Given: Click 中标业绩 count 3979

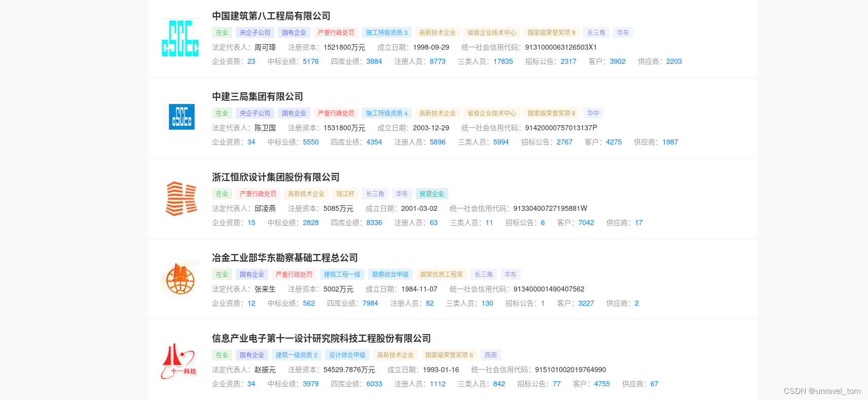Looking at the screenshot, I should (311, 384).
